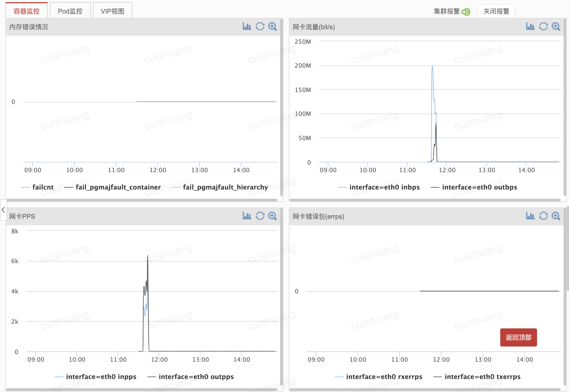Image resolution: width=569 pixels, height=392 pixels.
Task: Click the 关闭报警 button
Action: coord(496,11)
